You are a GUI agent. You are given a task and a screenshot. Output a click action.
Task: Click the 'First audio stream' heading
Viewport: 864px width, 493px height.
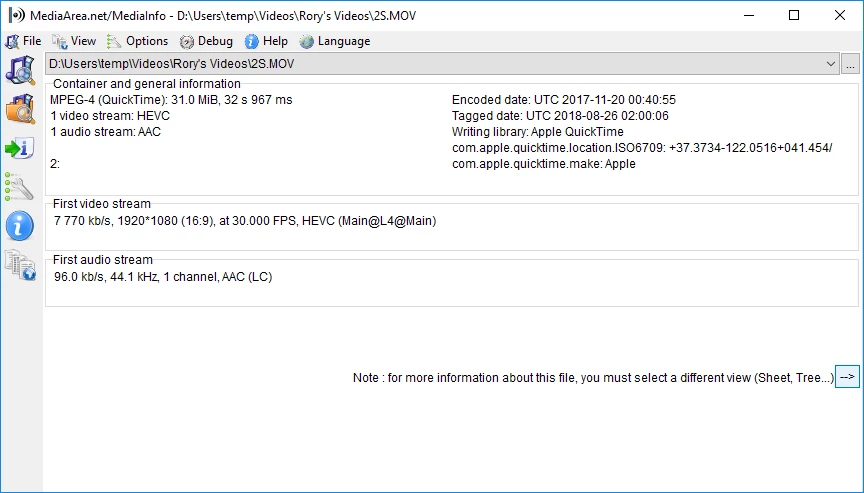tap(102, 260)
